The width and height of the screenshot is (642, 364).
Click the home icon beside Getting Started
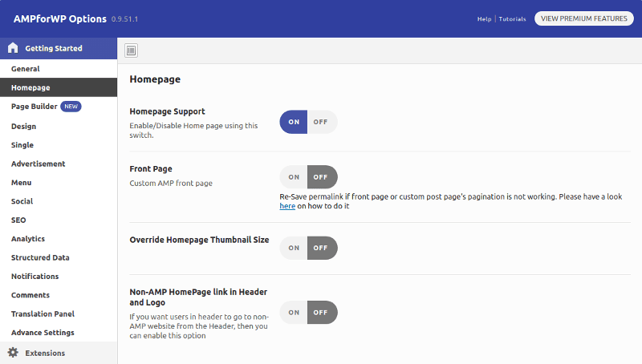[13, 48]
